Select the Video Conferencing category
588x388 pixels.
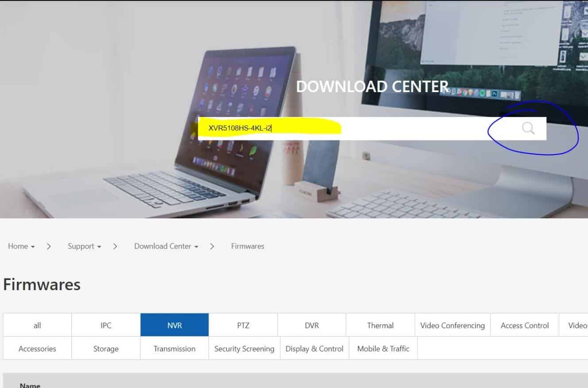click(453, 325)
